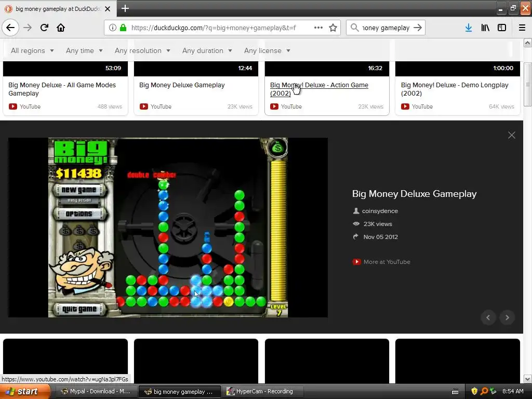
Task: Click the security shield tray icon
Action: pos(474,391)
